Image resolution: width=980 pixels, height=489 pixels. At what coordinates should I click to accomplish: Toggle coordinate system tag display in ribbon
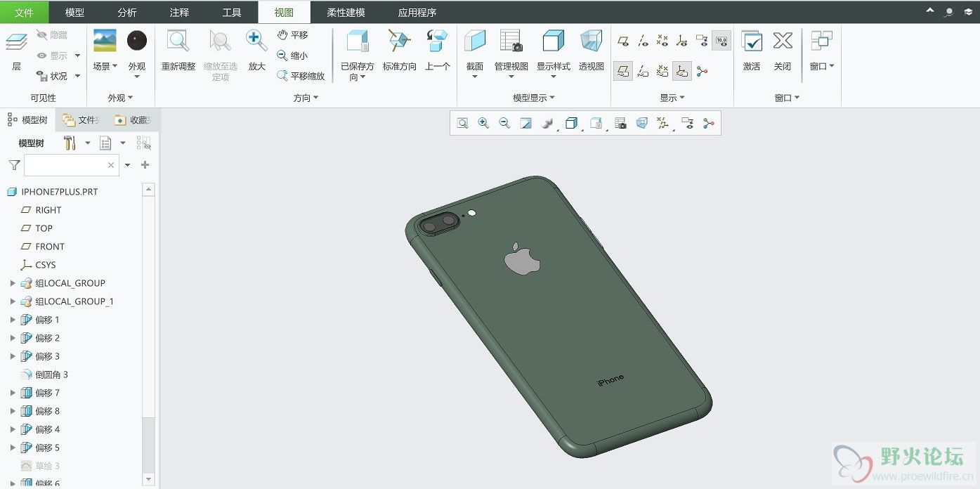coord(682,71)
